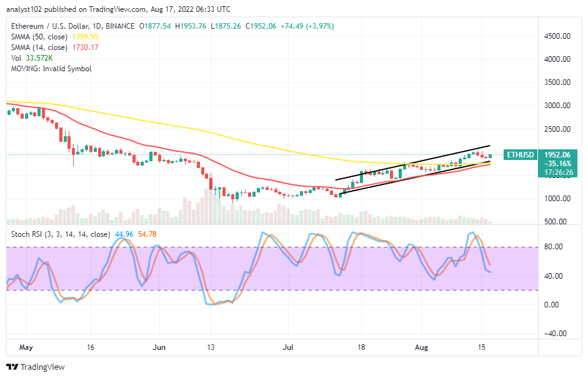Click the 13 date axis label
588x378 pixels.
tap(211, 347)
